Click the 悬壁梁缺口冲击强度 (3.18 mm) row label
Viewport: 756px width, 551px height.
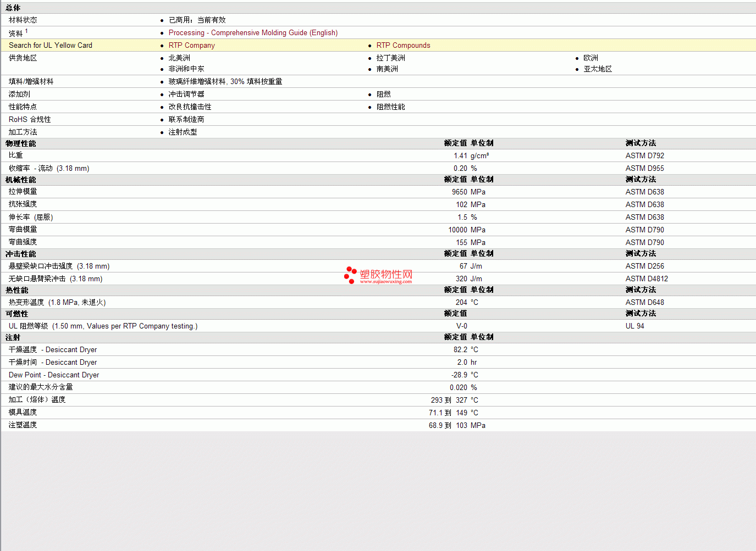pyautogui.click(x=59, y=266)
